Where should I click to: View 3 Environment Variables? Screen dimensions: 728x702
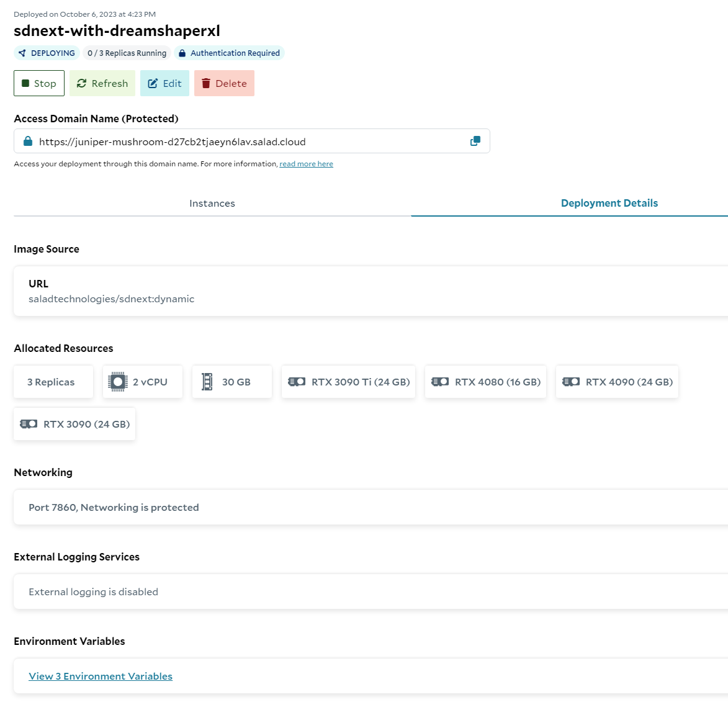tap(101, 676)
